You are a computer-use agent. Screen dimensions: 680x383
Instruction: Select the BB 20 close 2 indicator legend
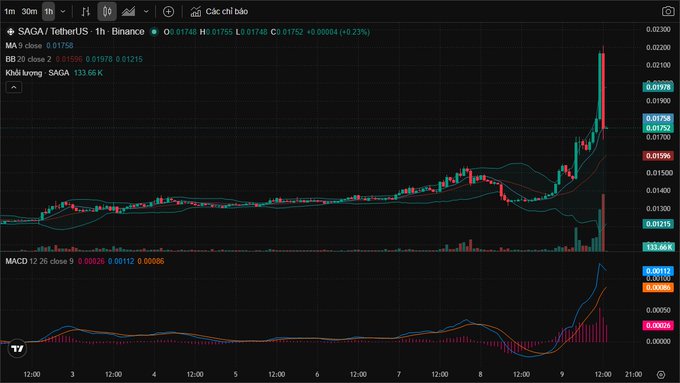[28, 59]
